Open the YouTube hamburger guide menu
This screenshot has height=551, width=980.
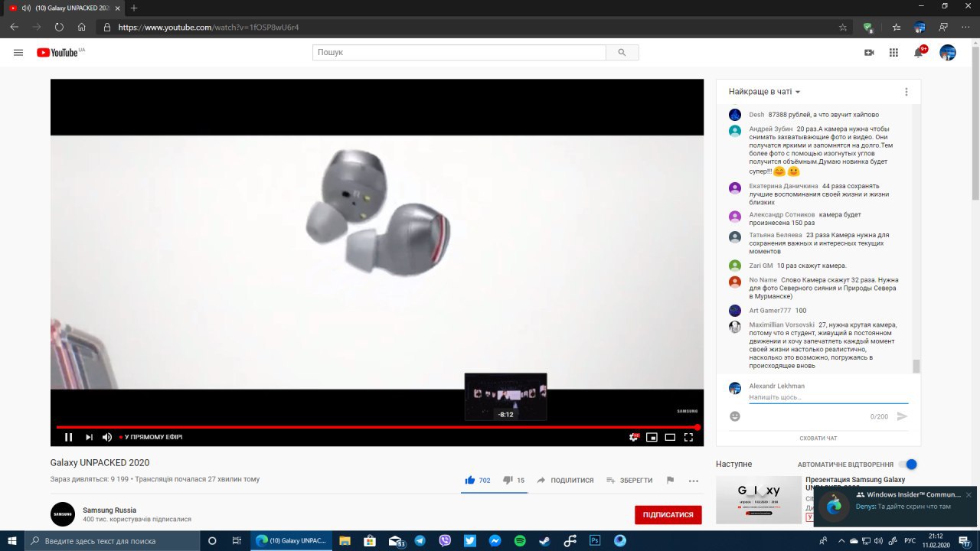tap(18, 53)
